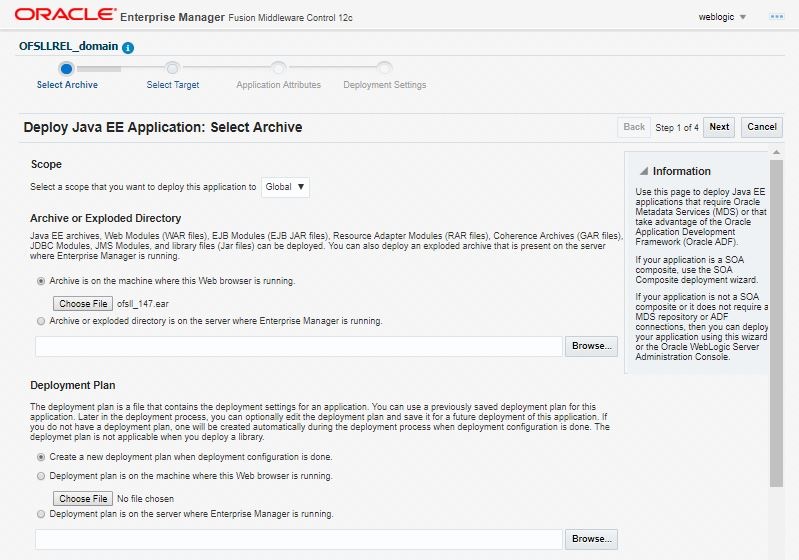Collapse the Information panel triangle

click(644, 171)
